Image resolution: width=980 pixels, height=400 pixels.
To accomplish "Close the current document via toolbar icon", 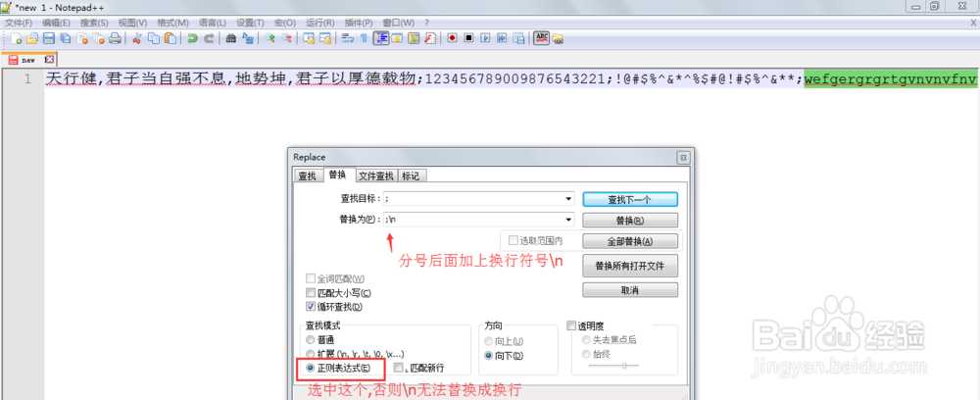I will coord(82,38).
